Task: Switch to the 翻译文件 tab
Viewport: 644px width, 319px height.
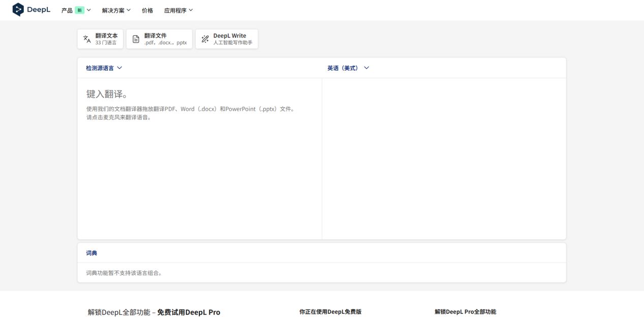Action: point(159,39)
